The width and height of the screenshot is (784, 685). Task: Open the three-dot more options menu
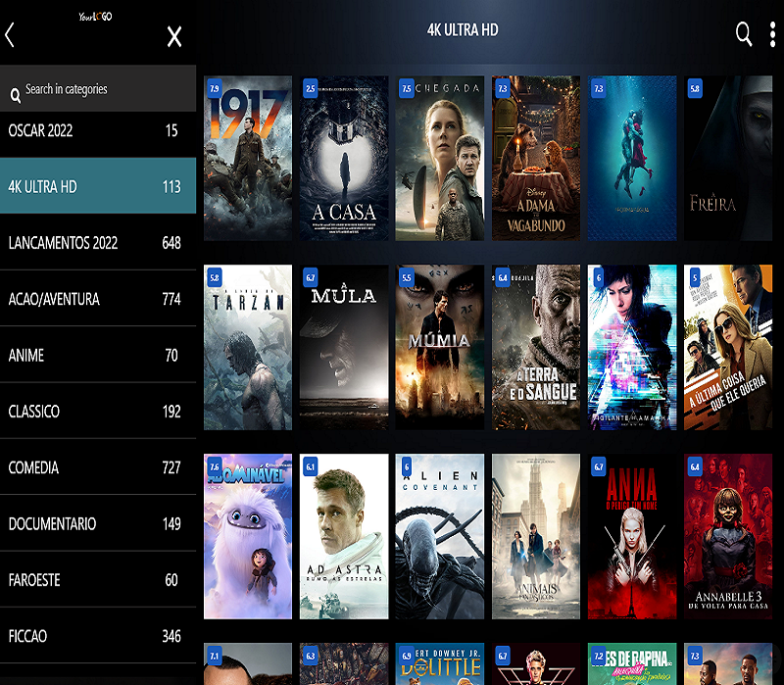pyautogui.click(x=772, y=34)
